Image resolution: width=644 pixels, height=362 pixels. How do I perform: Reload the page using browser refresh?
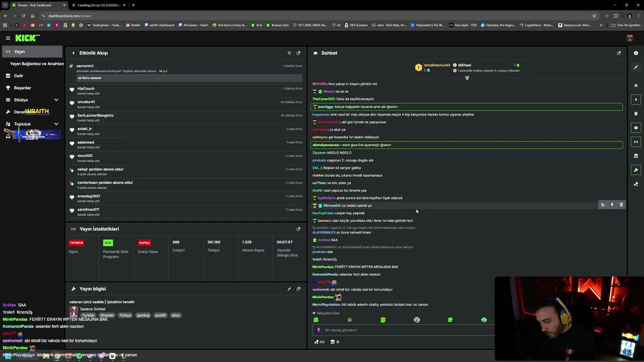click(x=24, y=16)
